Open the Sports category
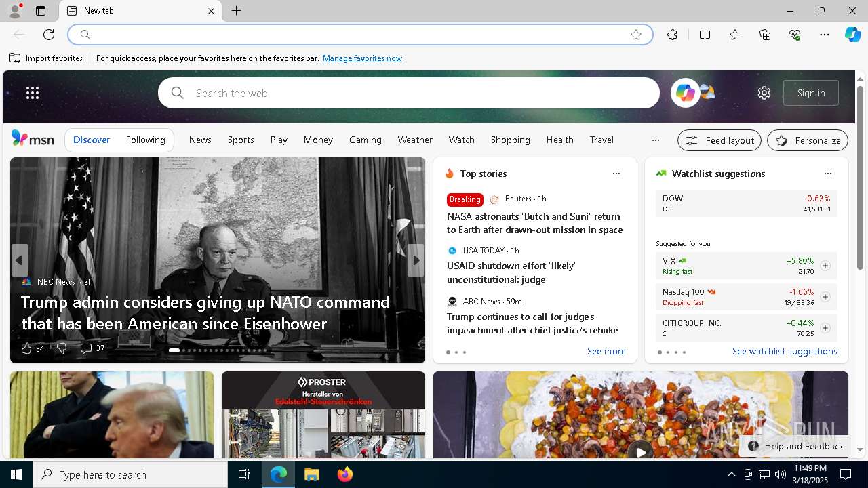 click(x=241, y=140)
